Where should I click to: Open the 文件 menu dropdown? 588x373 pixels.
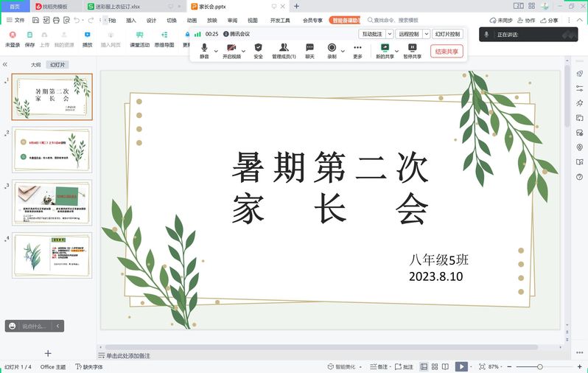tap(19, 21)
